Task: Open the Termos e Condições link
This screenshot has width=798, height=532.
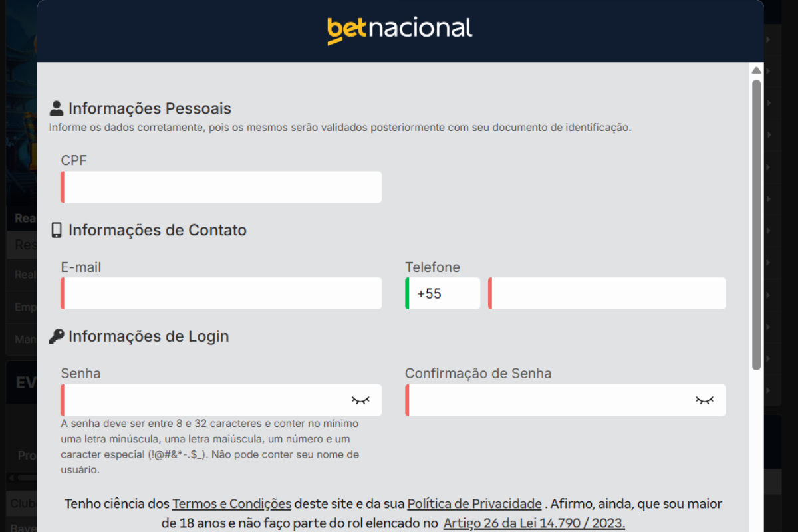Action: tap(231, 504)
